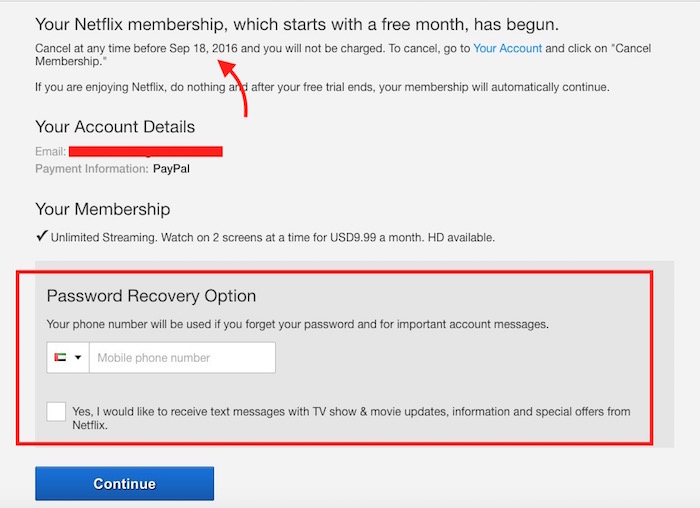The image size is (700, 508).
Task: Click the Payment Information: label
Action: coord(91,169)
